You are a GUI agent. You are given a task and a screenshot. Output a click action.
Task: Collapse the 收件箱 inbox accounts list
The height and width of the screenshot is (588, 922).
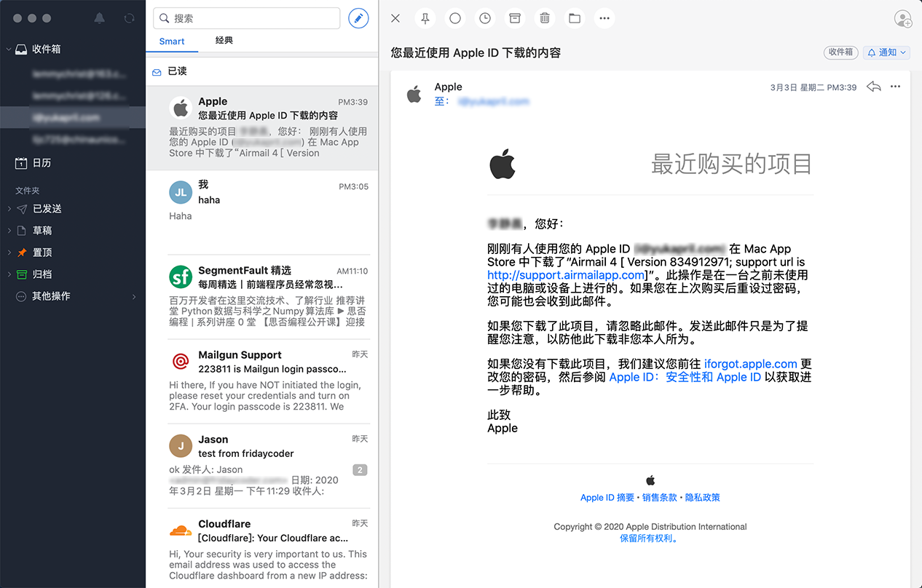click(x=9, y=49)
